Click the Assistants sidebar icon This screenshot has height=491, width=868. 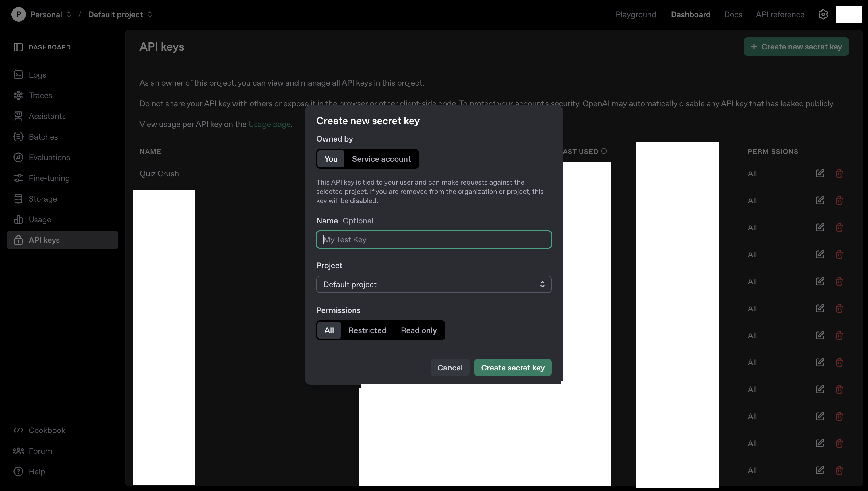click(x=19, y=116)
